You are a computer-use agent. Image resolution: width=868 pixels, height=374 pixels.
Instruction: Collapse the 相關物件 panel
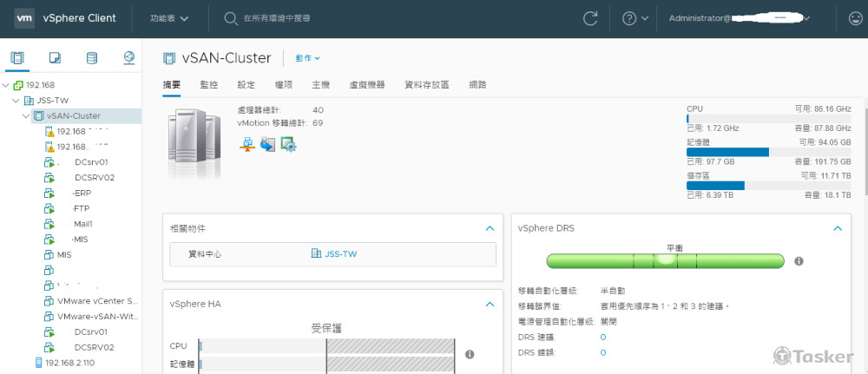[490, 228]
